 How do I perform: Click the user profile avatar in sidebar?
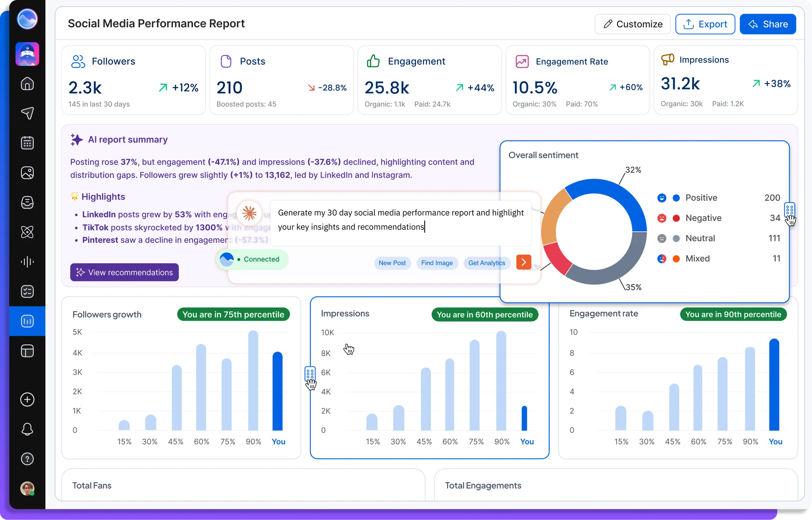[27, 488]
